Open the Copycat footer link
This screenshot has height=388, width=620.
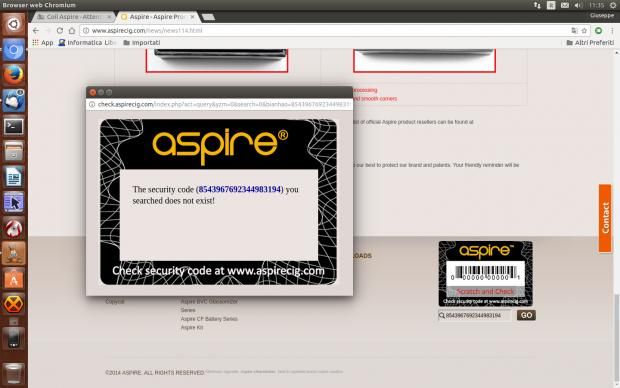[115, 301]
